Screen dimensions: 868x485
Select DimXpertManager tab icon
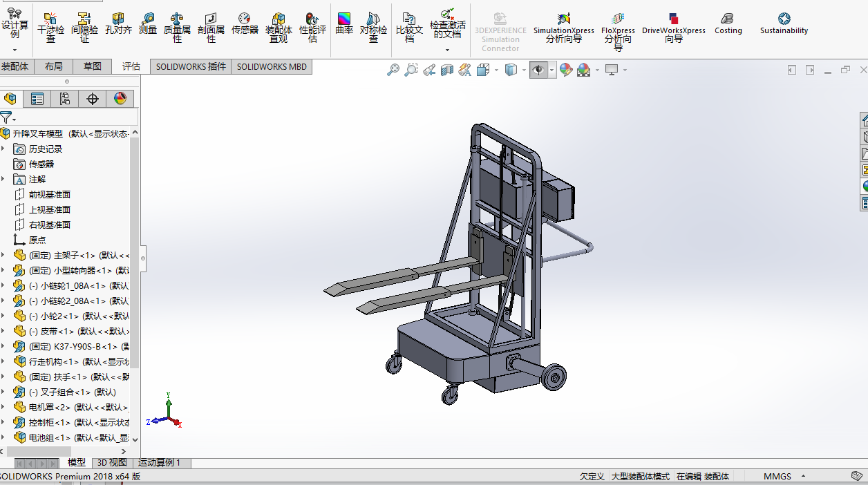click(93, 99)
